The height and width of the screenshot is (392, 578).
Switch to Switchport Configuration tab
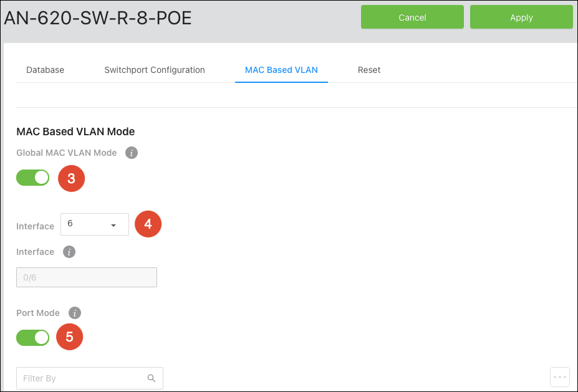(155, 70)
